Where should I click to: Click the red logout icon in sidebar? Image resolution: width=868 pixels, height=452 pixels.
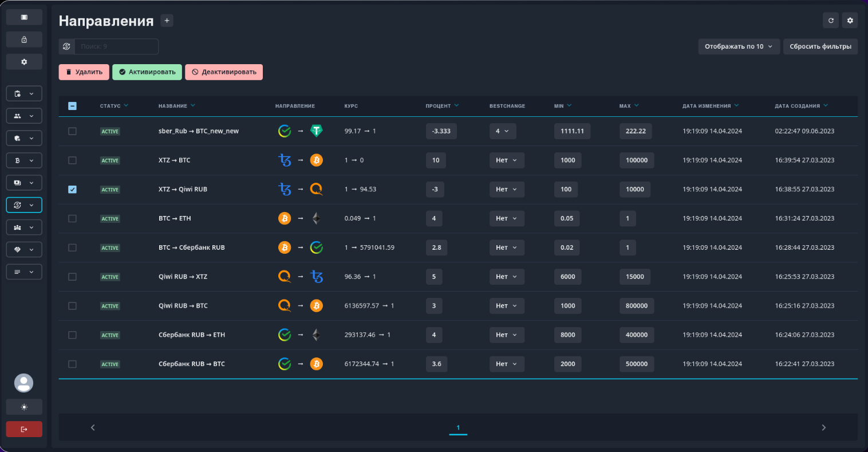24,429
